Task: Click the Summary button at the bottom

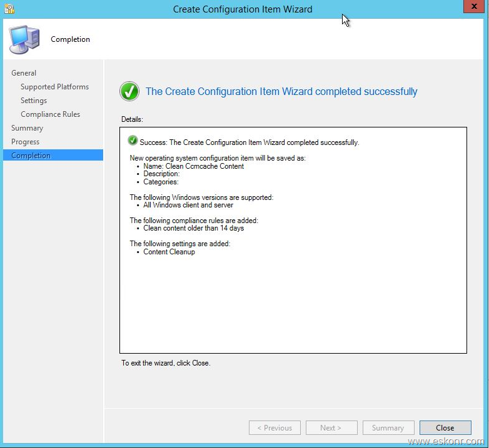Action: click(x=388, y=428)
